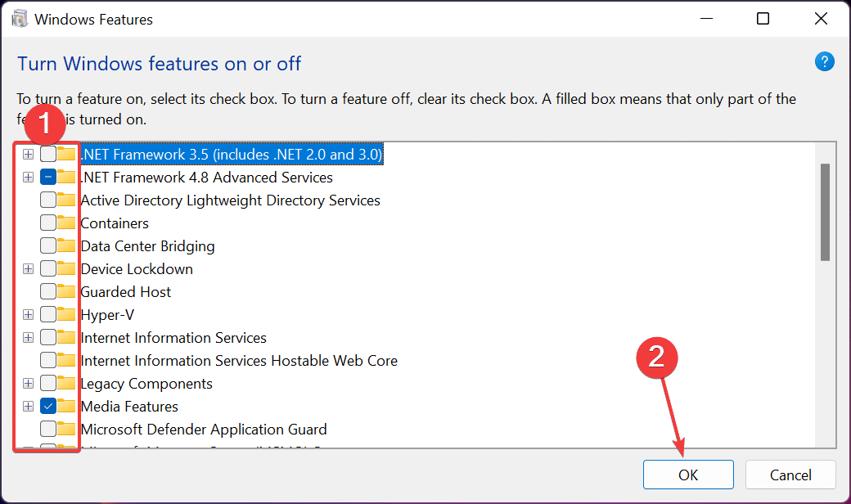This screenshot has height=504, width=851.
Task: Uncheck the Media Features checkbox
Action: pos(47,406)
